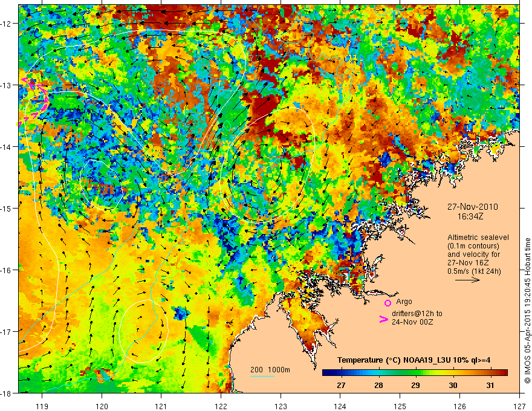The image size is (532, 411).
Task: Click the latitude axis label -13
Action: coord(6,85)
